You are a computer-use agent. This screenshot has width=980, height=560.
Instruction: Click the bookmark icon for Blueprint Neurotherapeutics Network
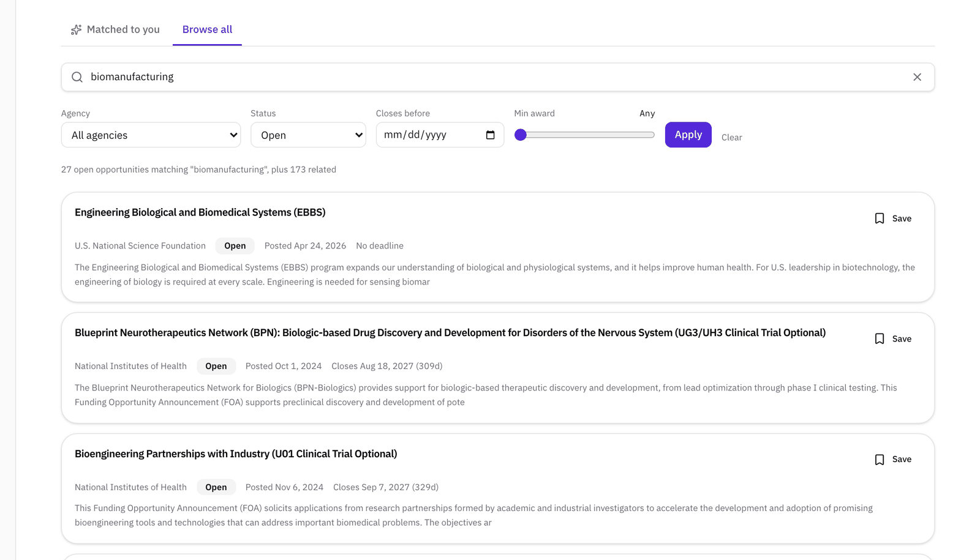click(x=880, y=339)
